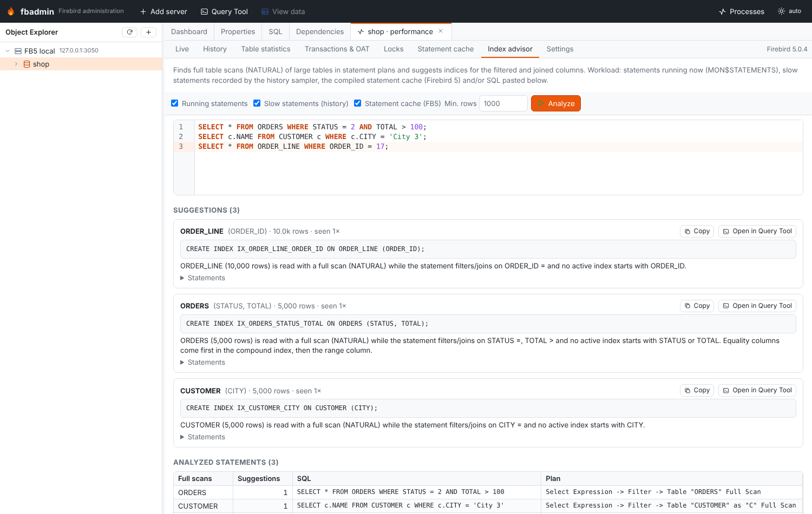Open ORDER_LINE suggestion in Query Tool
Screen dimensions: 812x514
(x=757, y=231)
